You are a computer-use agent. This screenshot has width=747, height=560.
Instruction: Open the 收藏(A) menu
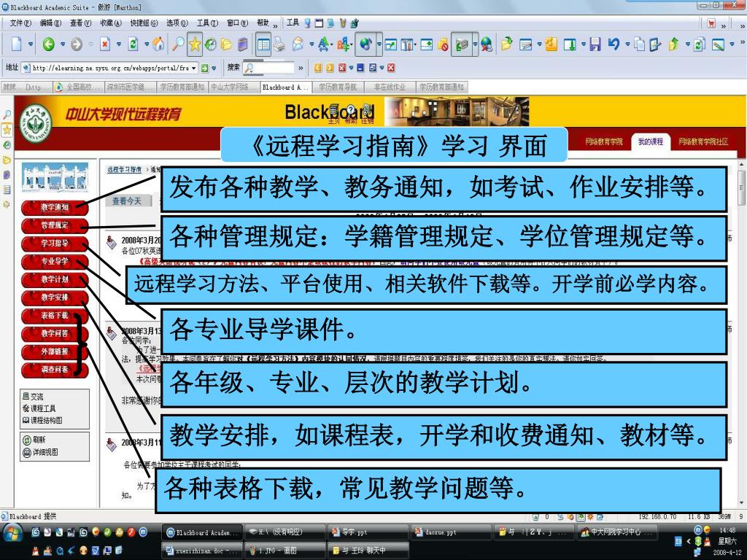(x=112, y=23)
